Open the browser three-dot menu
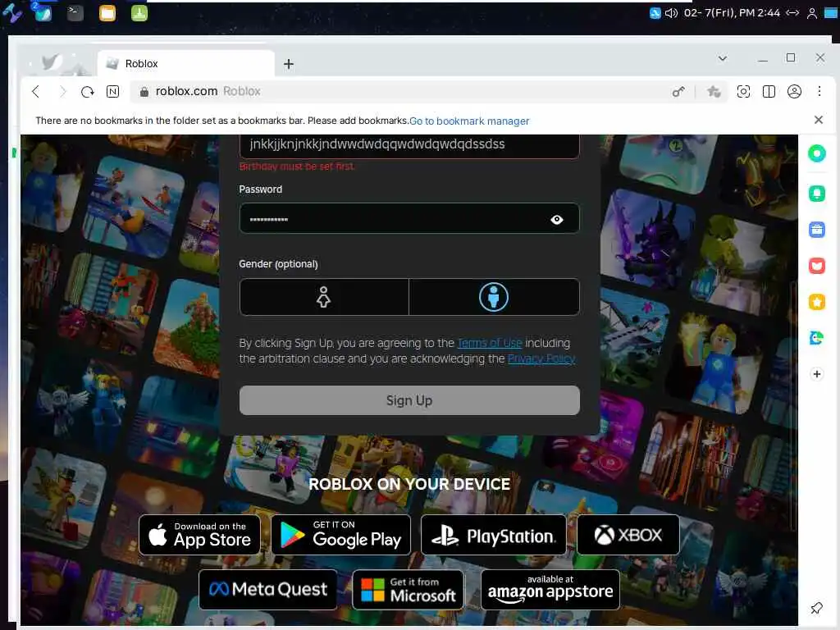The width and height of the screenshot is (840, 630). pos(819,91)
